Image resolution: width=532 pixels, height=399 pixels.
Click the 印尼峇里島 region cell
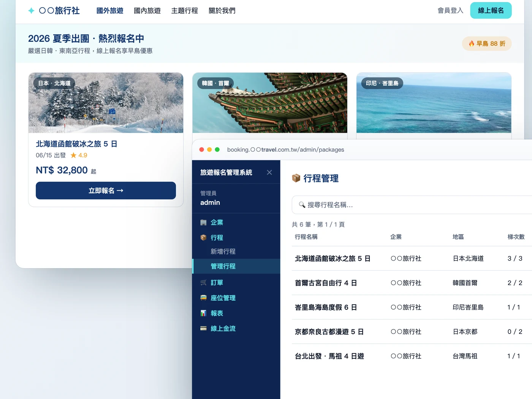[468, 307]
